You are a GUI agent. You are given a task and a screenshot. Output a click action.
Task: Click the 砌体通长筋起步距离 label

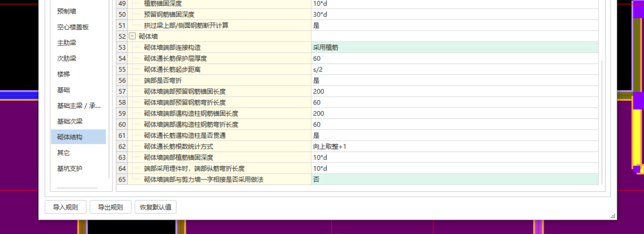172,69
